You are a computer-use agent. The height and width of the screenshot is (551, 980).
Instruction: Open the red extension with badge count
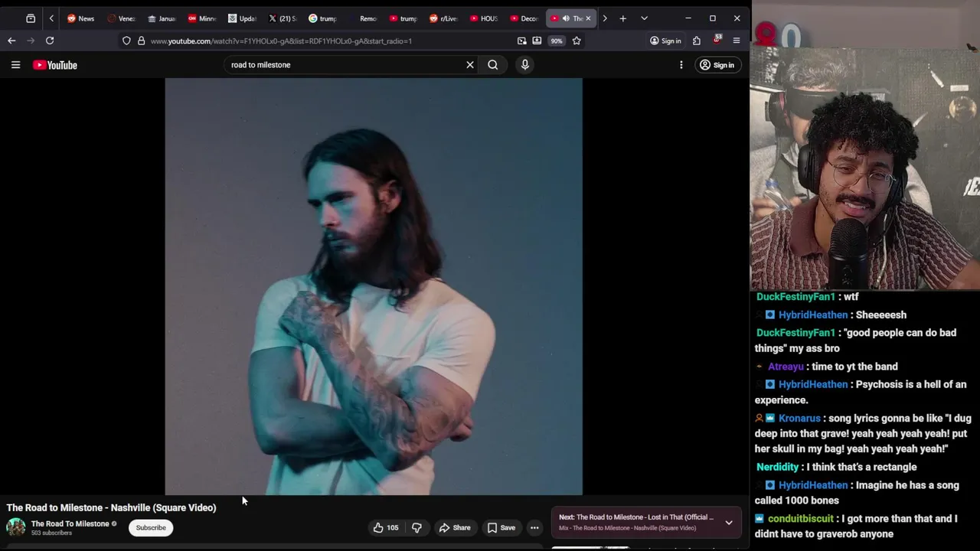(x=717, y=40)
